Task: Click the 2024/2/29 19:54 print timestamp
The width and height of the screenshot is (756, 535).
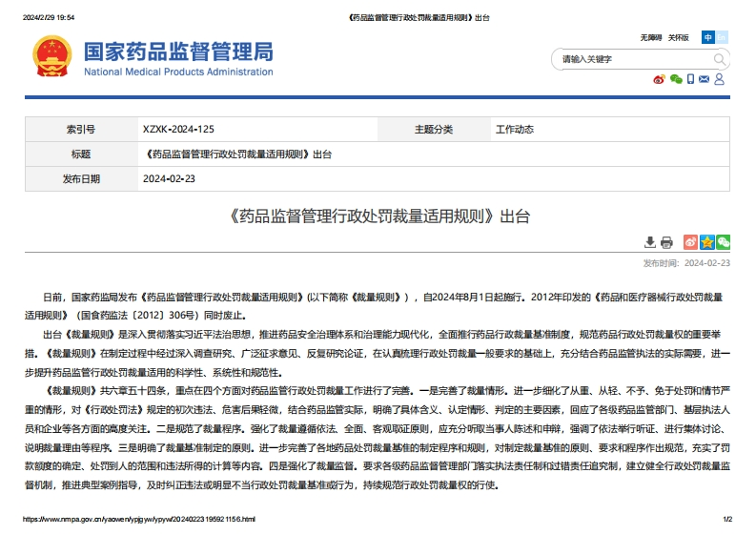Action: (49, 17)
